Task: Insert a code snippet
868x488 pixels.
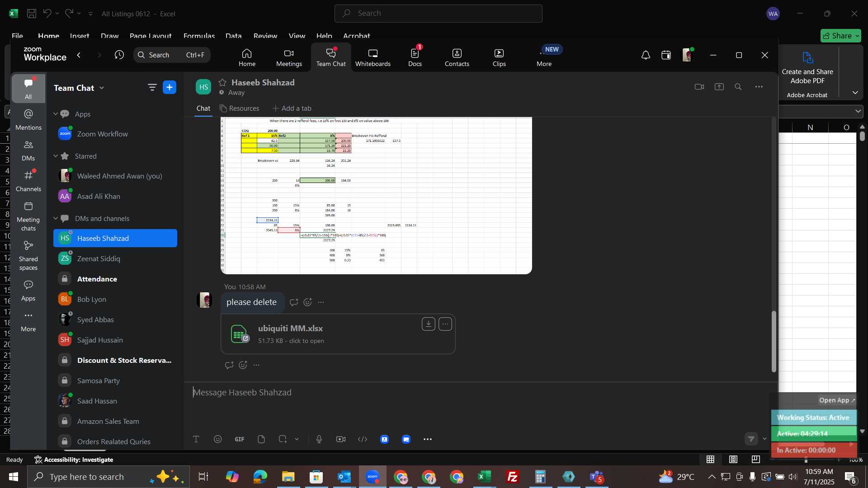Action: (362, 439)
